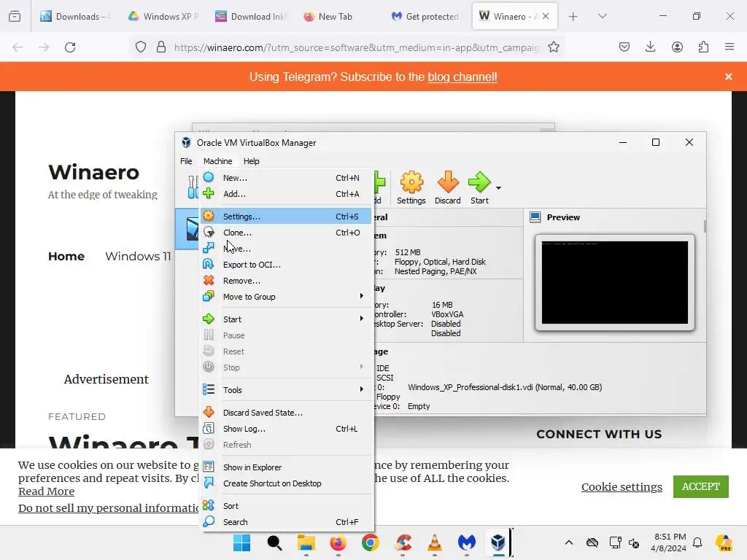Click the red X Remove icon
The width and height of the screenshot is (747, 560).
pos(209,281)
